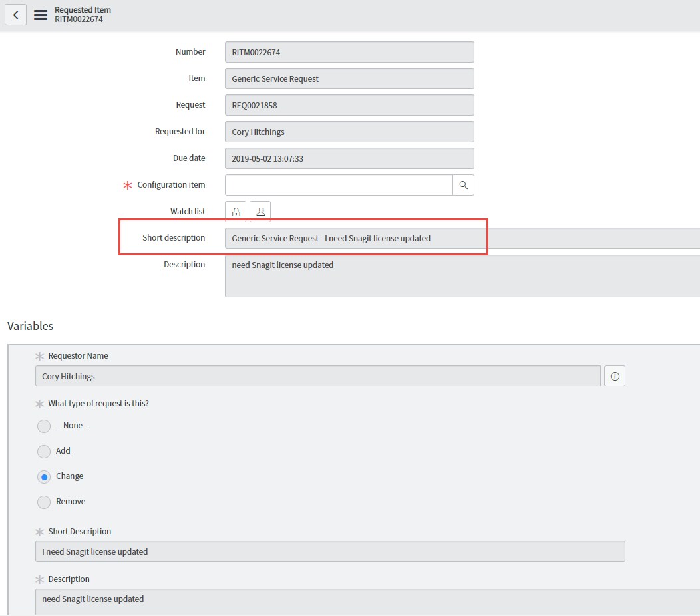Click the Variables section heading
Screen dimensions: 700x616
30,326
